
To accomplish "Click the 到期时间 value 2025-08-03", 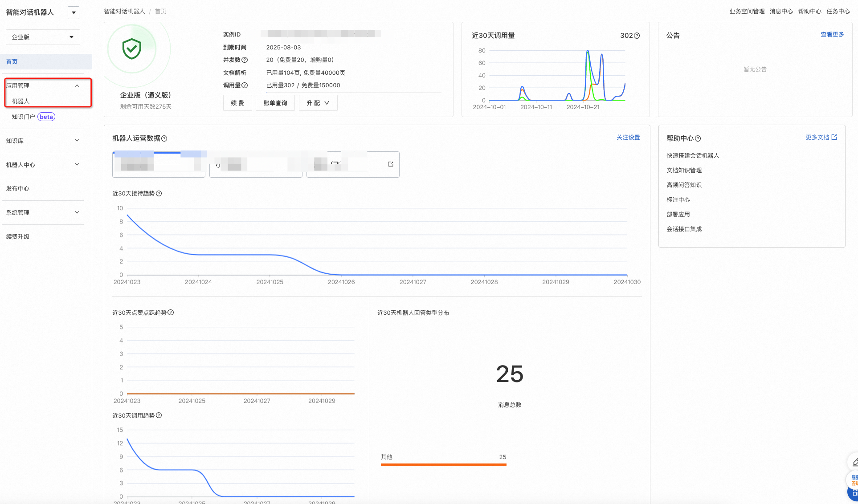I will [283, 47].
